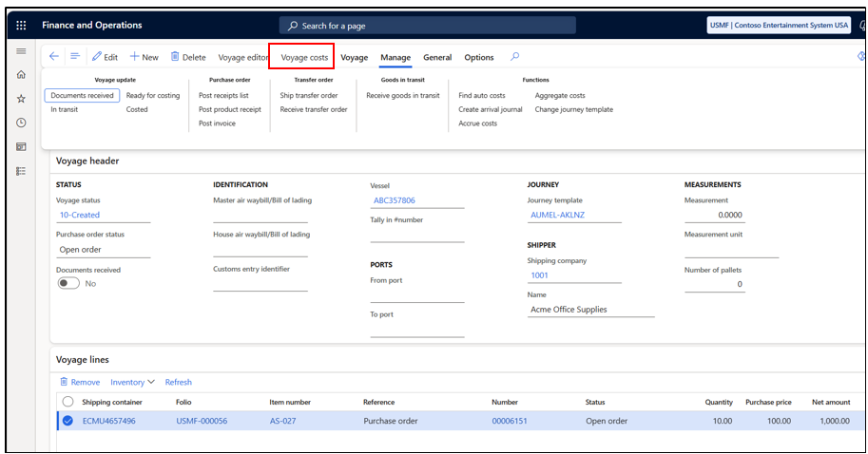Open the 10-Created voyage status field
Screen dimensions: 868x454
point(103,215)
